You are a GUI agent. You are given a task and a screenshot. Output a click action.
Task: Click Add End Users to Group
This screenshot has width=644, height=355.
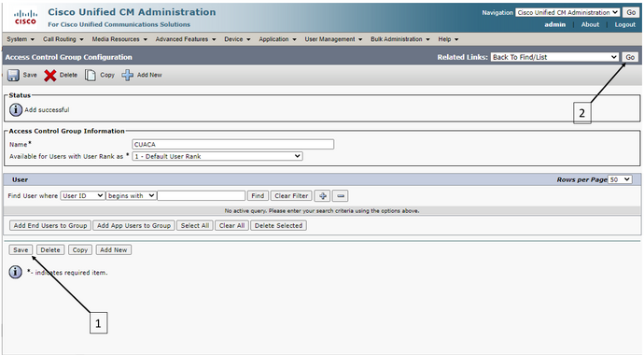point(50,225)
